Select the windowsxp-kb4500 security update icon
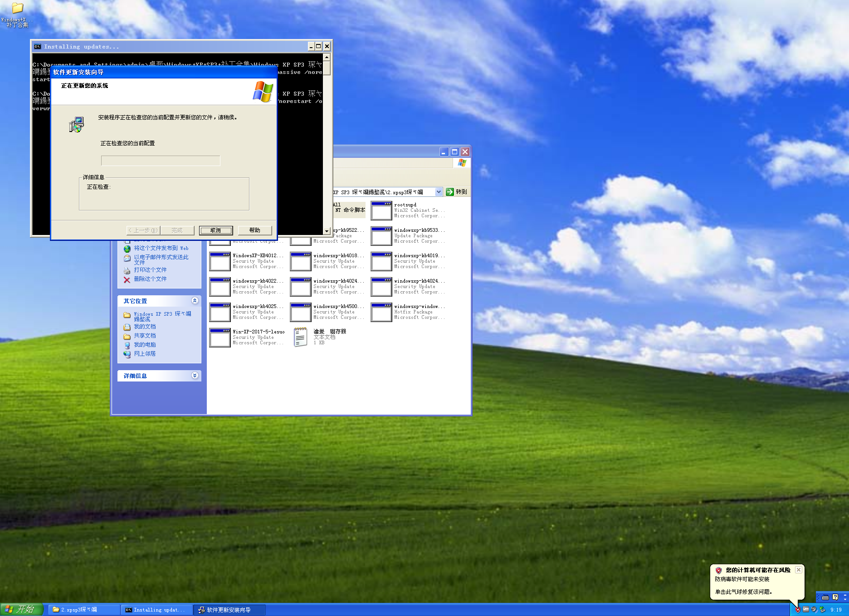Viewport: 849px width, 616px height. click(301, 312)
